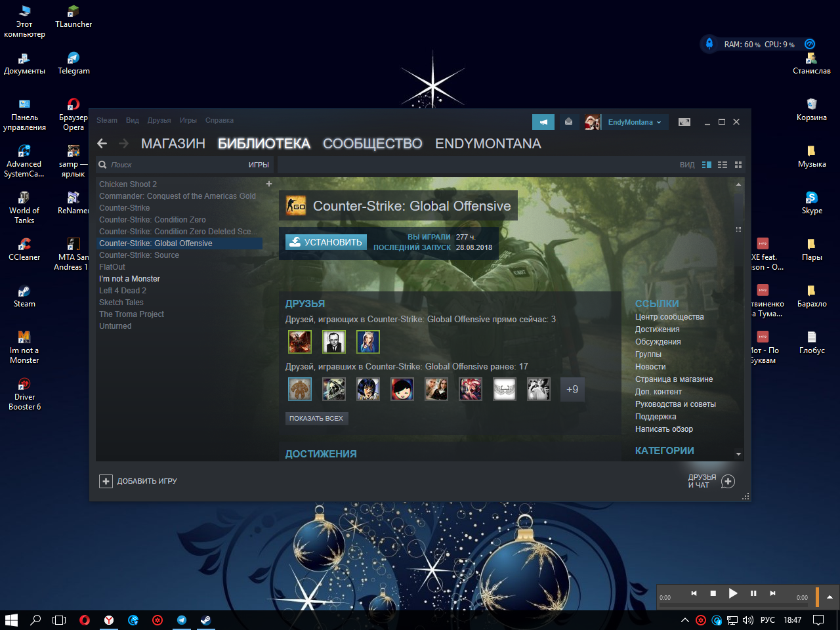The height and width of the screenshot is (630, 840).
Task: Open the ИГРЫ library filter dropdown
Action: click(x=259, y=165)
